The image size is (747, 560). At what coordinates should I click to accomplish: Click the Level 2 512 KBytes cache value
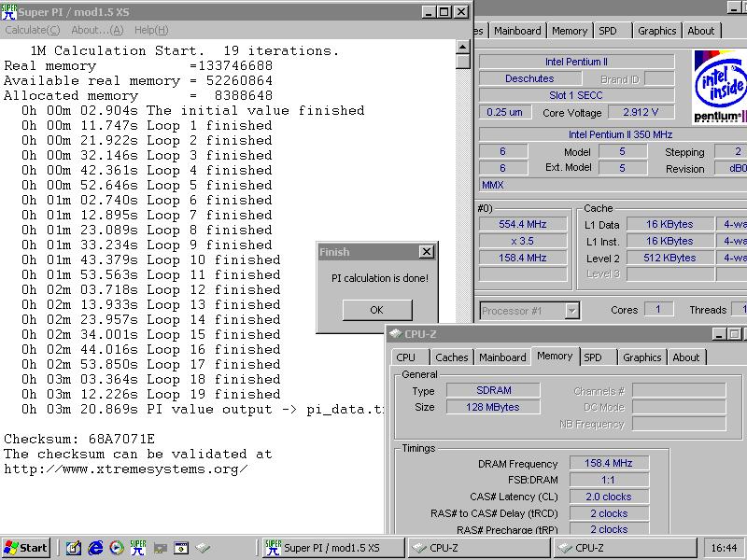point(669,258)
